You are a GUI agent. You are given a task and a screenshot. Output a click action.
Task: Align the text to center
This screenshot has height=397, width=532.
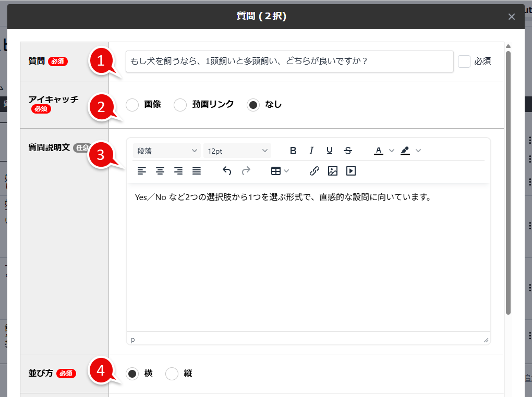tap(160, 171)
